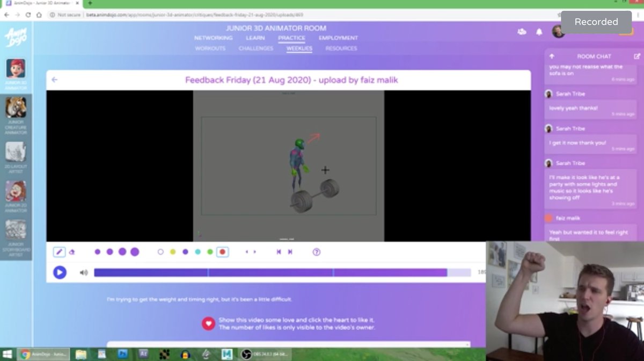This screenshot has height=361, width=644.
Task: Pick the cyan drawing color
Action: [197, 251]
